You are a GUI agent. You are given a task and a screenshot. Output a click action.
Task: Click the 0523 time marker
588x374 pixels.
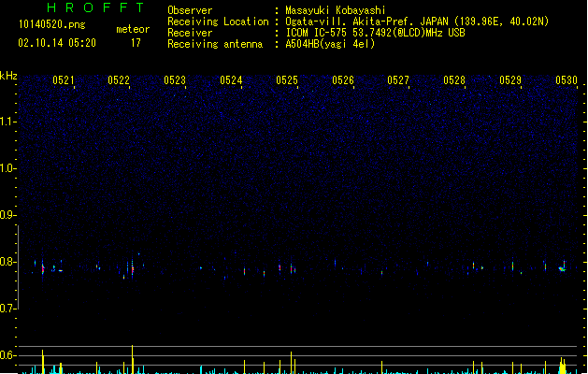click(175, 80)
